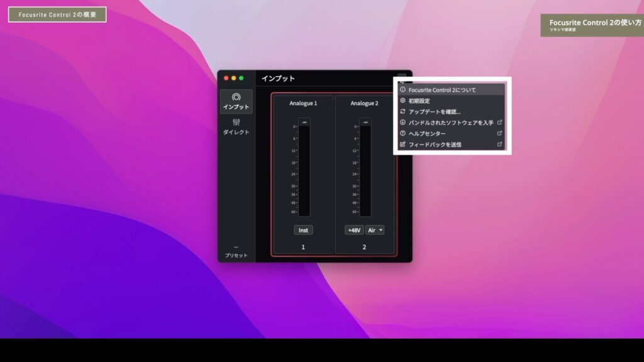This screenshot has width=644, height=362.
Task: Open the Air mode dropdown on Analogue 2
Action: (375, 230)
